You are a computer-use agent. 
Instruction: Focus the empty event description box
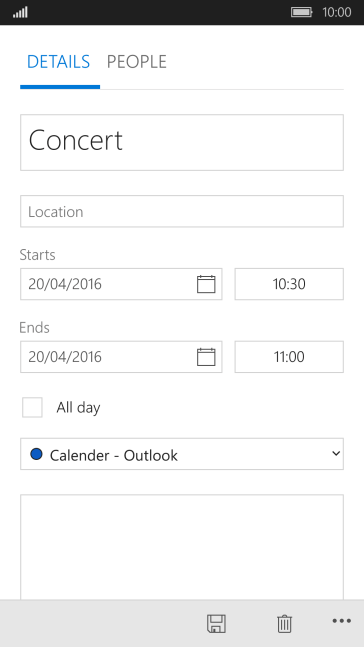(182, 547)
